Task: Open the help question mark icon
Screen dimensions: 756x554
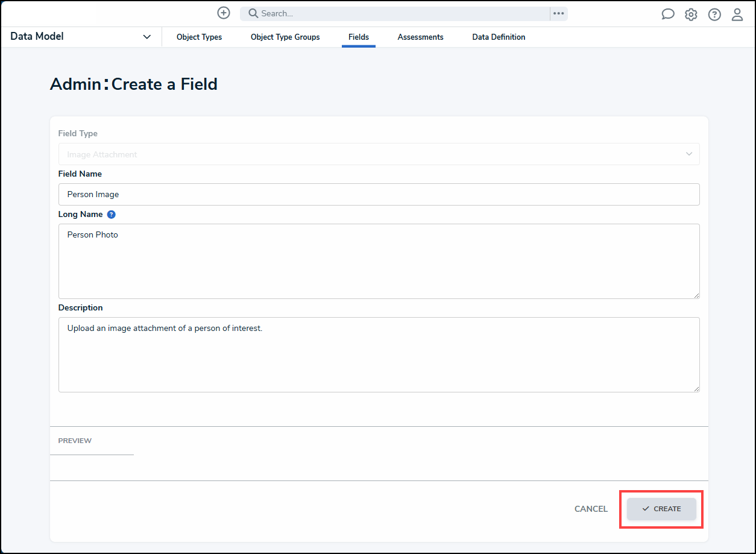Action: (x=714, y=14)
